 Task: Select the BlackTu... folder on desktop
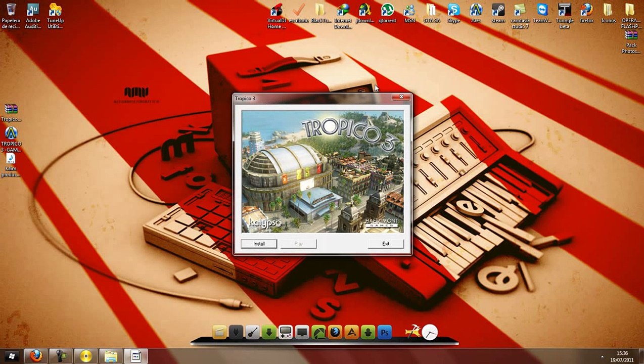point(320,14)
